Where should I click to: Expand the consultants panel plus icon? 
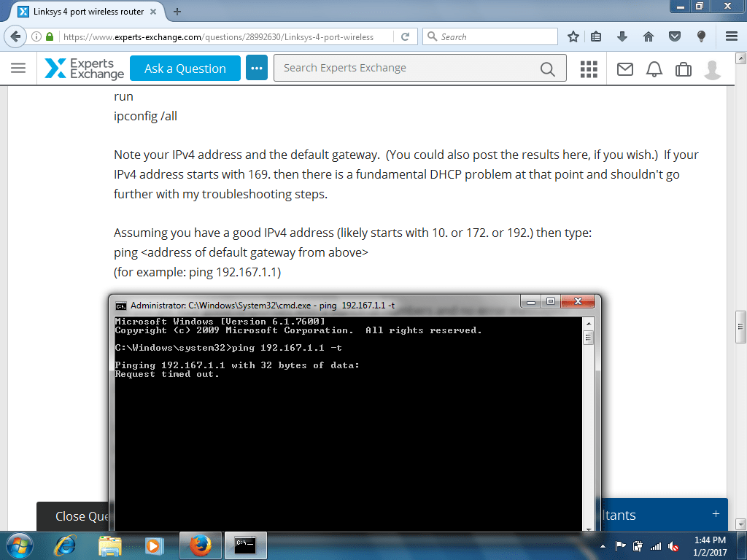[716, 514]
